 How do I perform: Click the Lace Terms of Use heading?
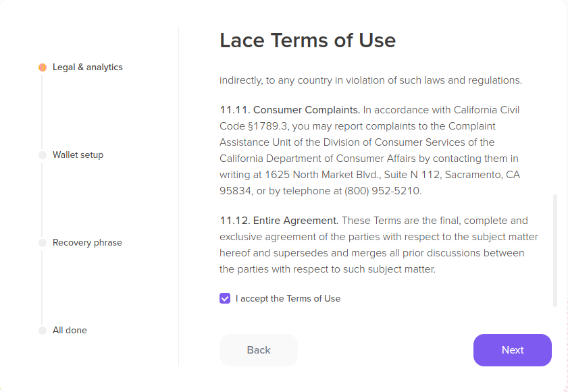(x=307, y=40)
